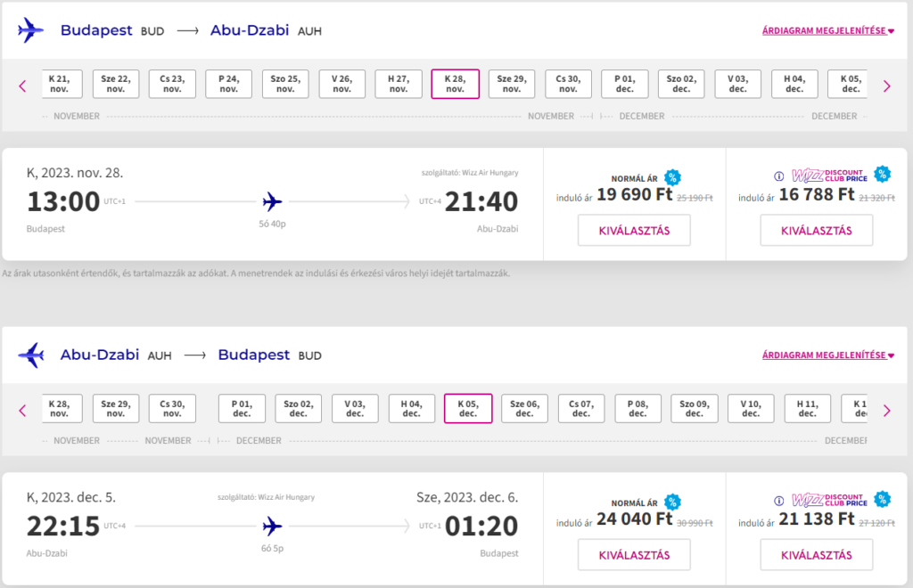The width and height of the screenshot is (913, 588).
Task: Choose outbound date P 24, nov.
Action: (229, 84)
